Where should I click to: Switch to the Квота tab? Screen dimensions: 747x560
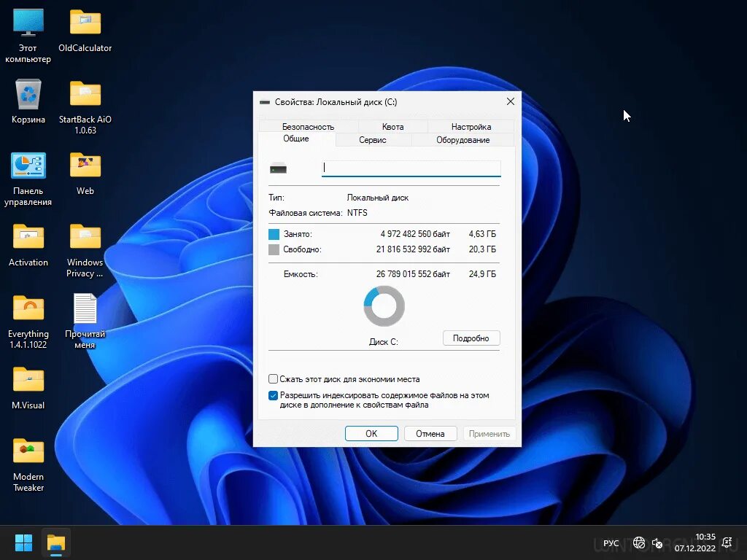392,126
